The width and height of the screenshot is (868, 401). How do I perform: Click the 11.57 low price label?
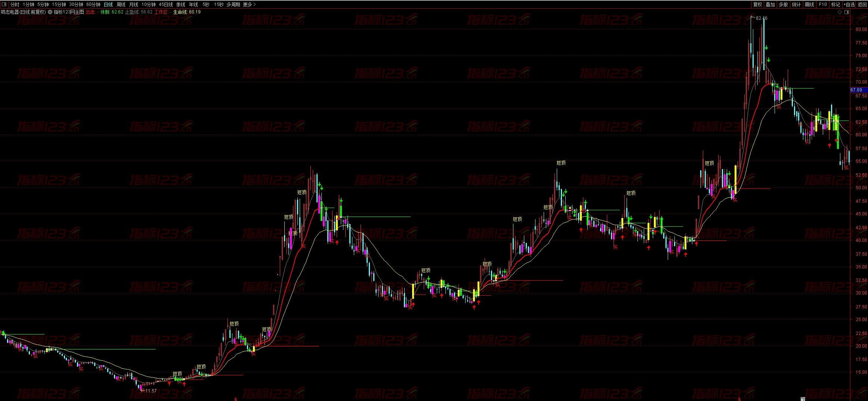tap(151, 391)
